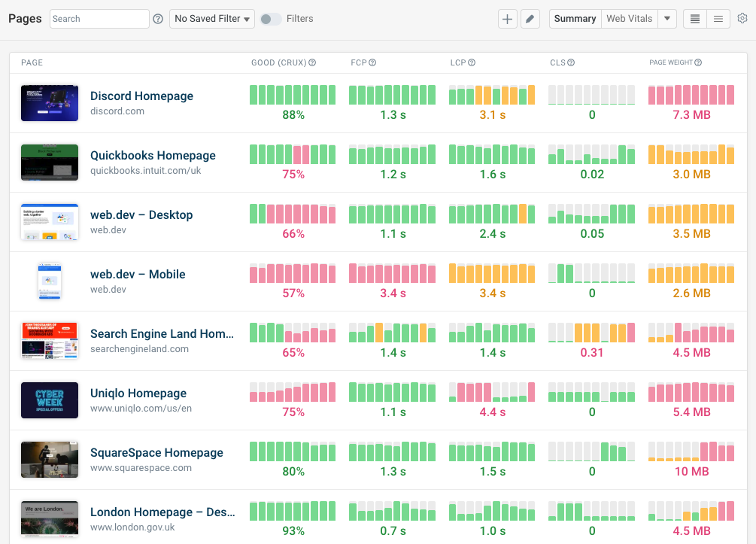Screen dimensions: 756x544
Task: Open the web.dev – Mobile page link
Action: point(138,274)
